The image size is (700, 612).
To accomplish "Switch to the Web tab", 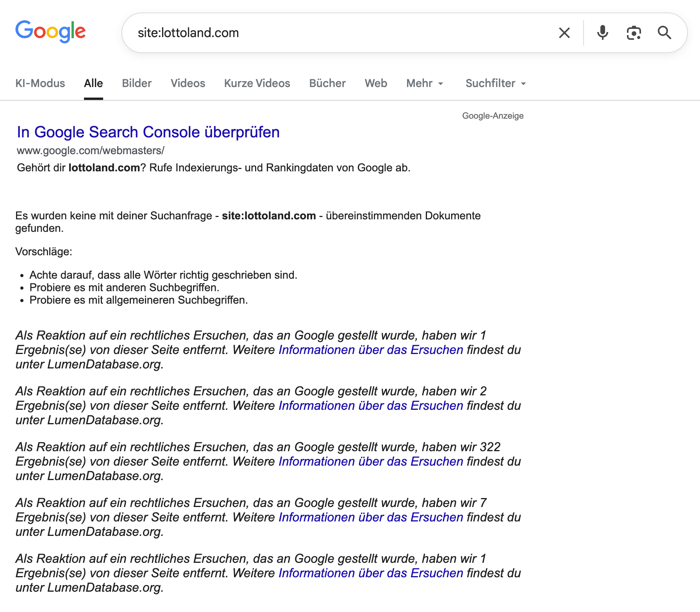I will pyautogui.click(x=376, y=83).
